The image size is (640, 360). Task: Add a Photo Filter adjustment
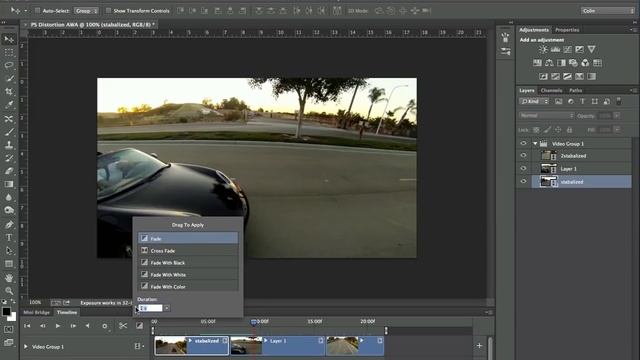[573, 63]
